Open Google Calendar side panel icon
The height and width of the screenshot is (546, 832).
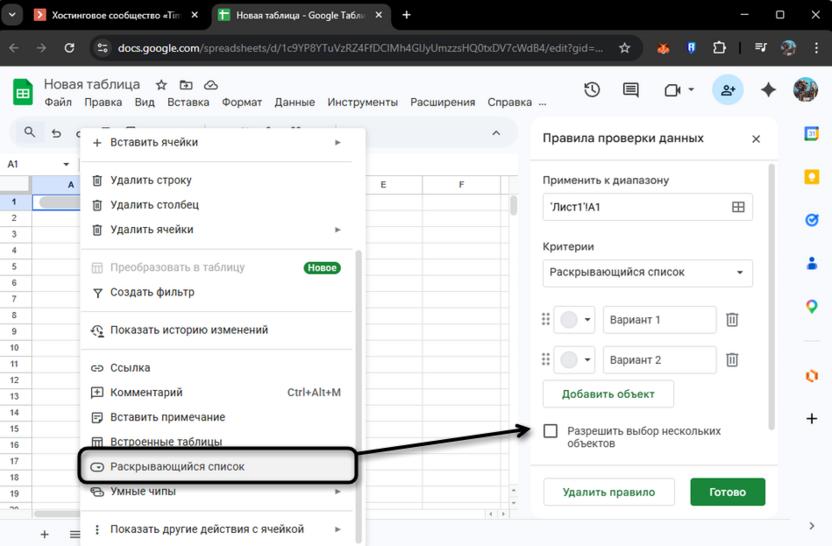tap(811, 134)
